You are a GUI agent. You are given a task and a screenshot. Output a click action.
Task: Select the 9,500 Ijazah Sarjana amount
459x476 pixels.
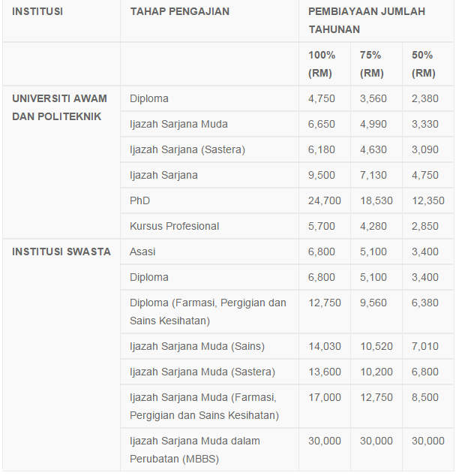322,175
